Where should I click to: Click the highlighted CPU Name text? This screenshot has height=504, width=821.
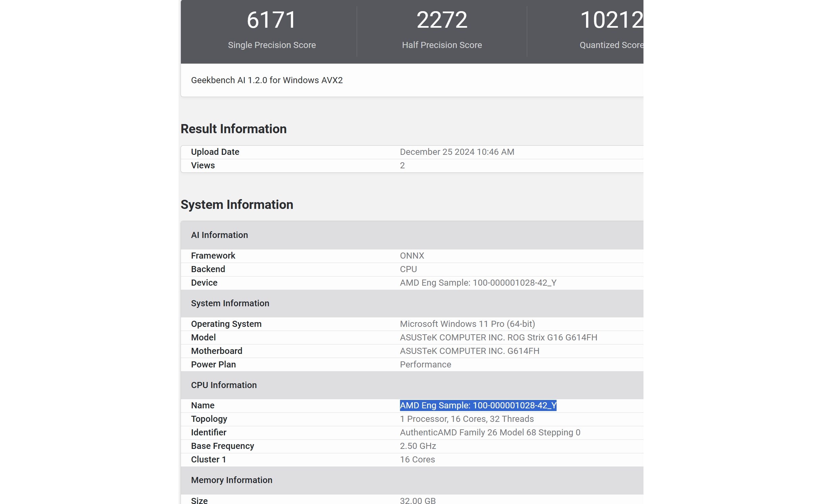[478, 406]
